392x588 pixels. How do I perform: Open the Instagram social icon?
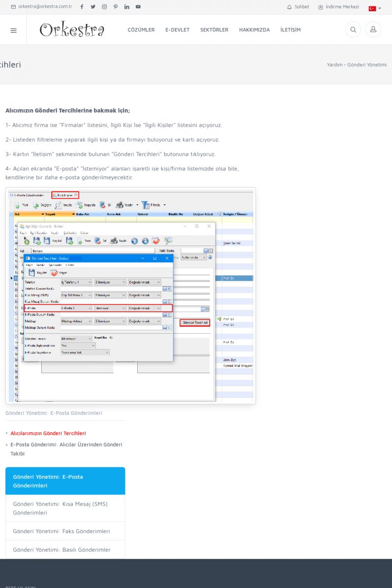pos(104,7)
